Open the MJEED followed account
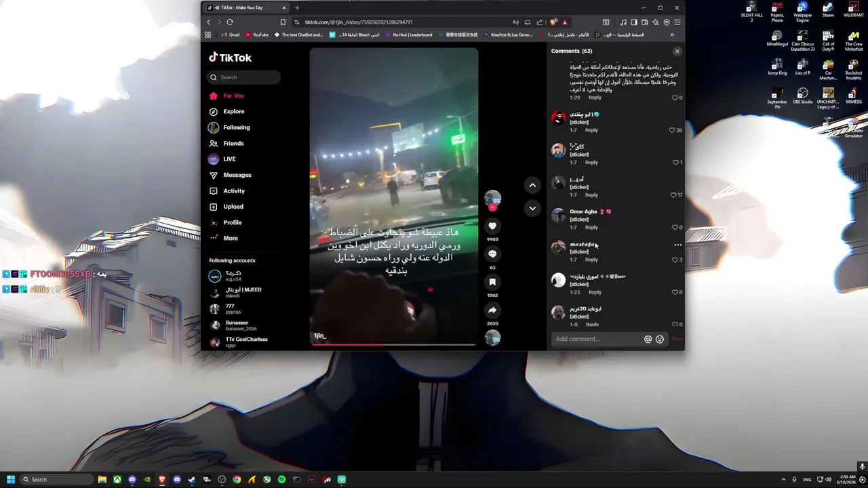This screenshot has width=868, height=488. tap(236, 292)
